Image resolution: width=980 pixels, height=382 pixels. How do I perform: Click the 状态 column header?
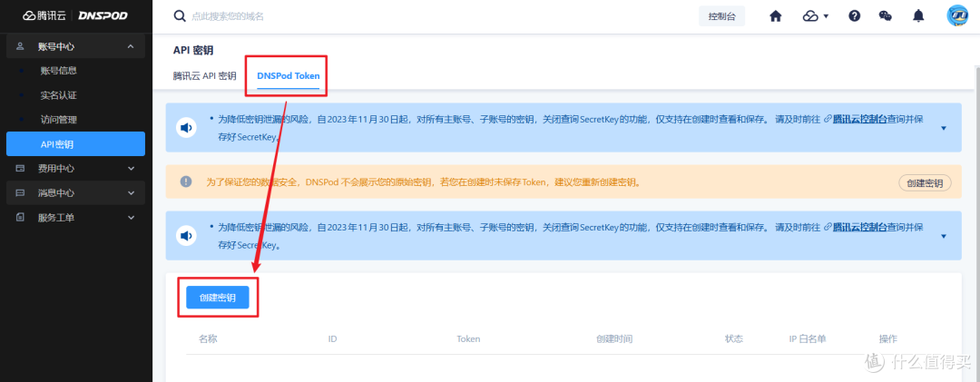click(x=734, y=338)
